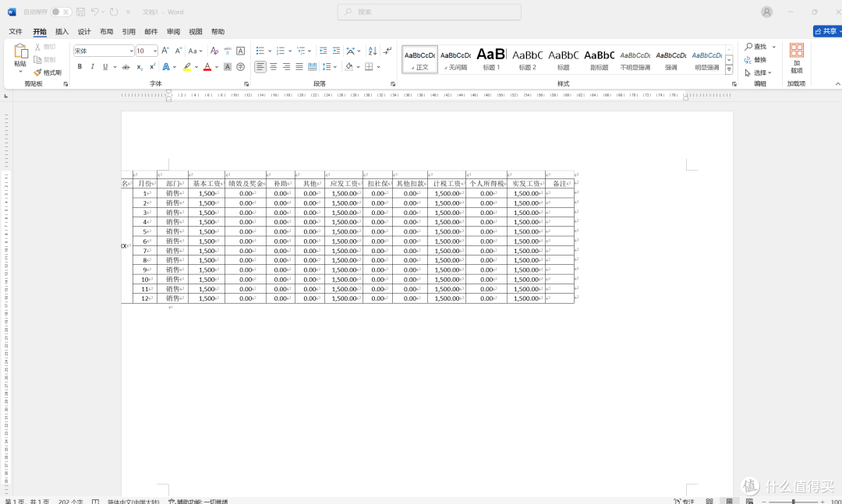This screenshot has width=842, height=504.
Task: Apply red font color
Action: (x=207, y=66)
